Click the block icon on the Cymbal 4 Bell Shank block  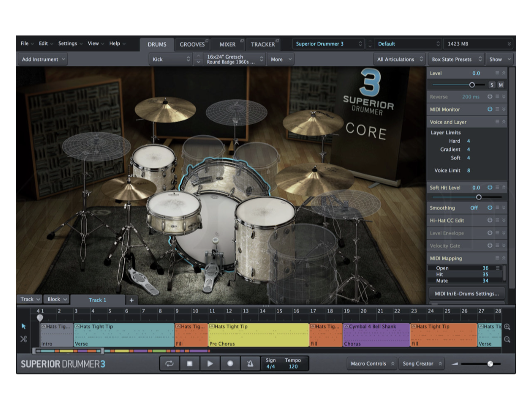coord(346,326)
